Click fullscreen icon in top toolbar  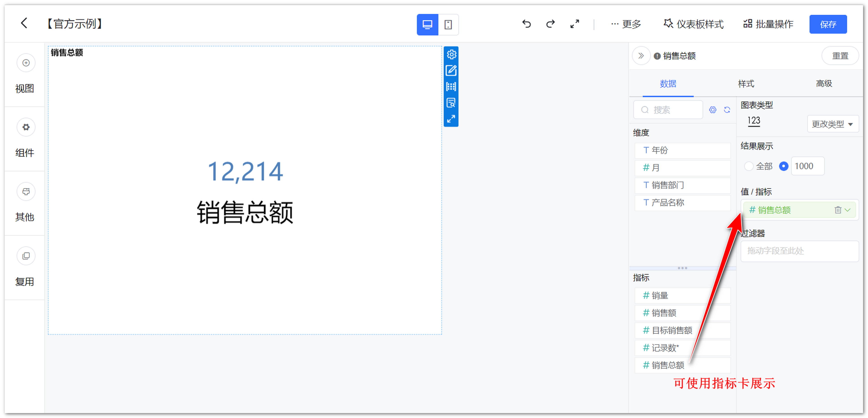point(574,24)
